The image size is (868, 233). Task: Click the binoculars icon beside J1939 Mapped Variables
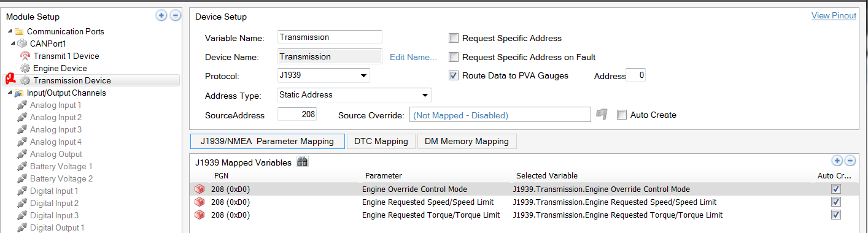[x=302, y=162]
